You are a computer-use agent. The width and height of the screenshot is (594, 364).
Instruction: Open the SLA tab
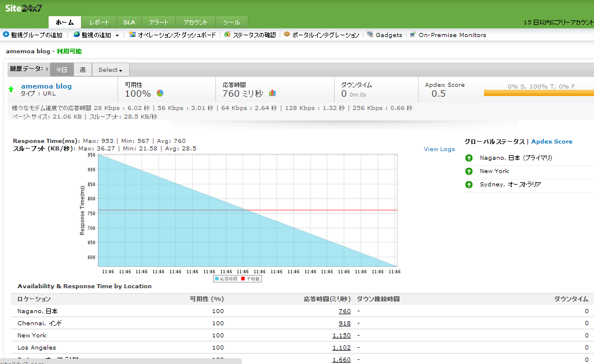(129, 23)
